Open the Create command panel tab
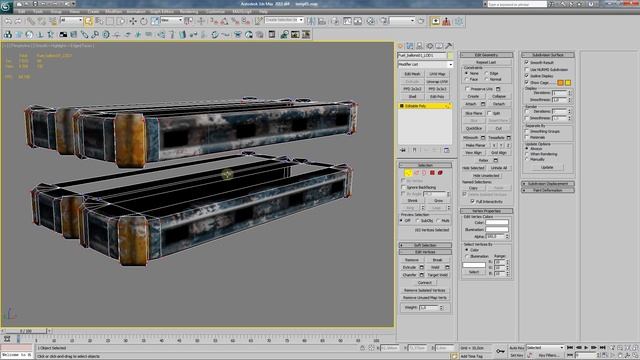Screen dimensions: 640x360 coord(401,46)
